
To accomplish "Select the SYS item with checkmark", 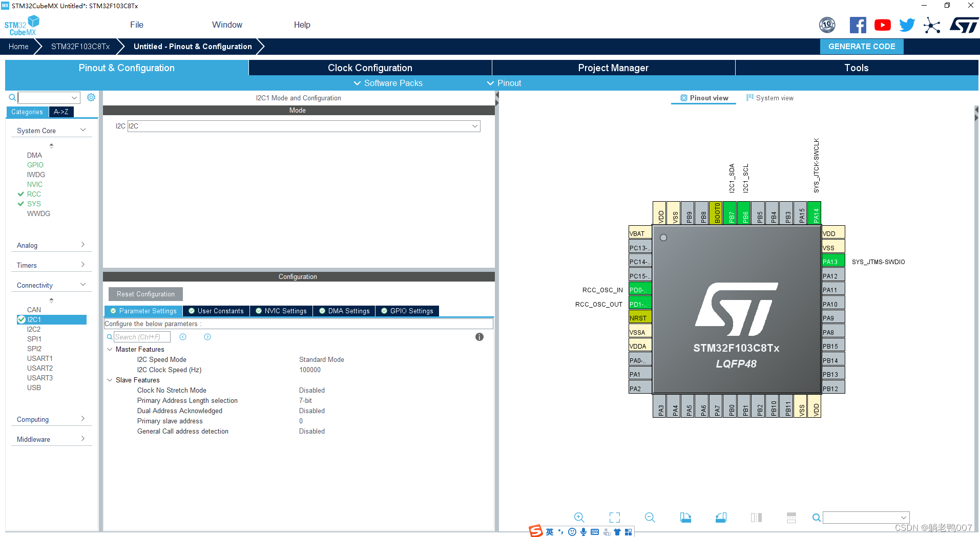I will (34, 204).
